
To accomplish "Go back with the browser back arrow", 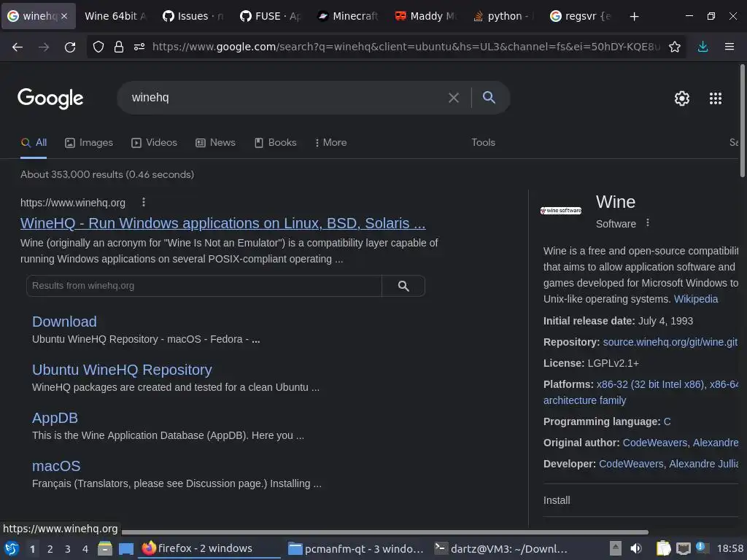I will 18,47.
